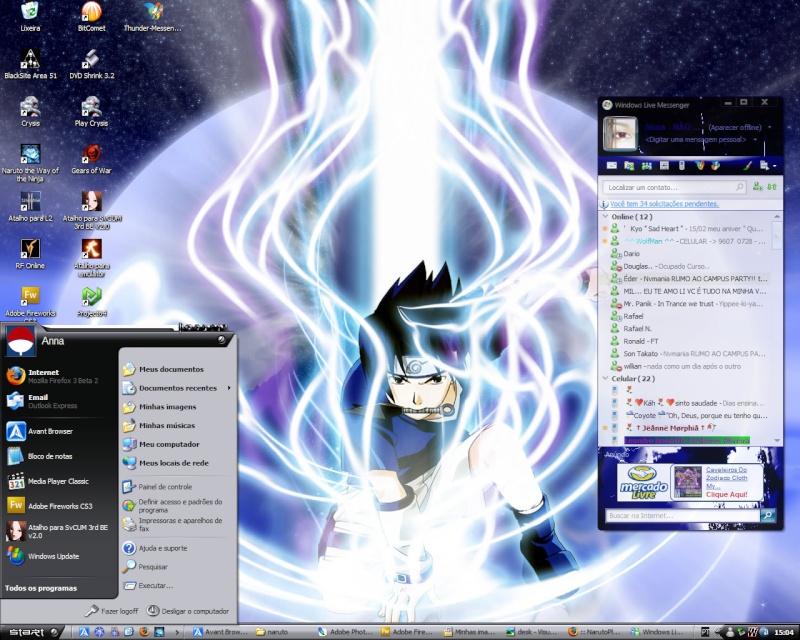Click the 15:04 clock in system tray
The height and width of the screenshot is (640, 800).
click(784, 632)
